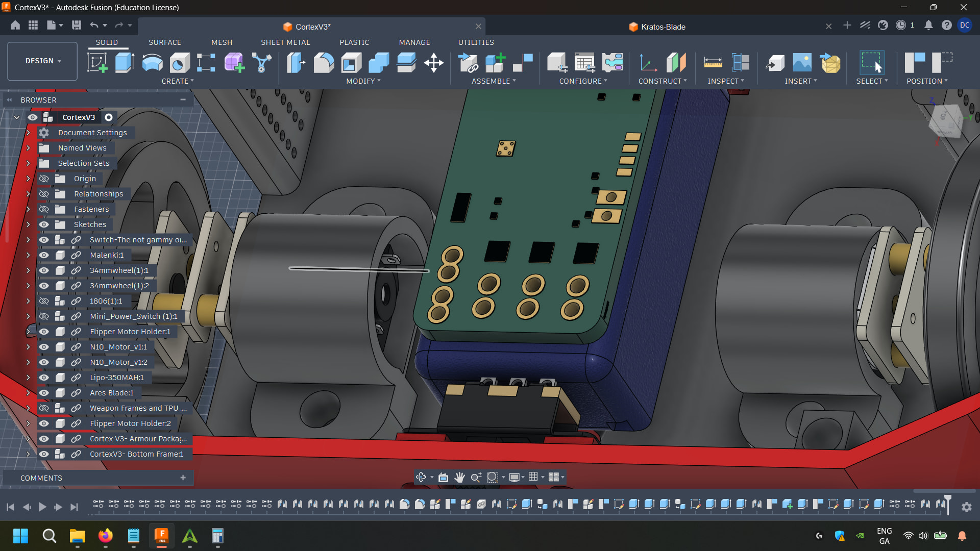This screenshot has width=980, height=551.
Task: Open the Kratos-Blade document tab
Action: [x=663, y=27]
